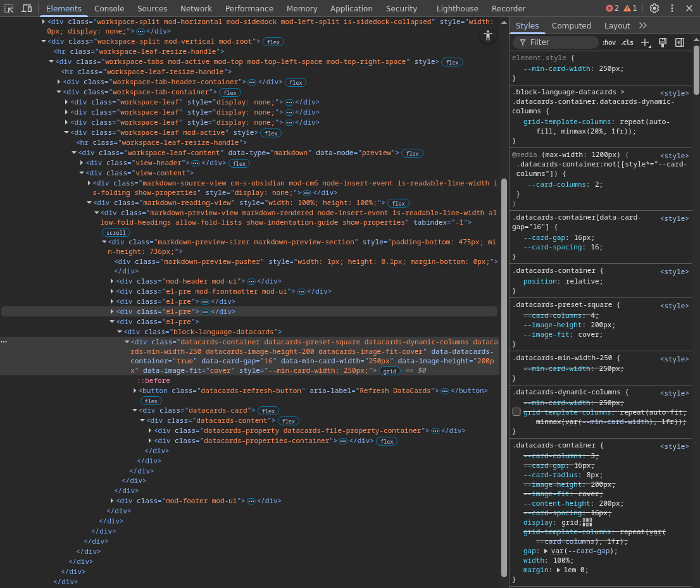Toggle the grid-template-columns property checkbox
700x588 pixels.
tap(516, 412)
